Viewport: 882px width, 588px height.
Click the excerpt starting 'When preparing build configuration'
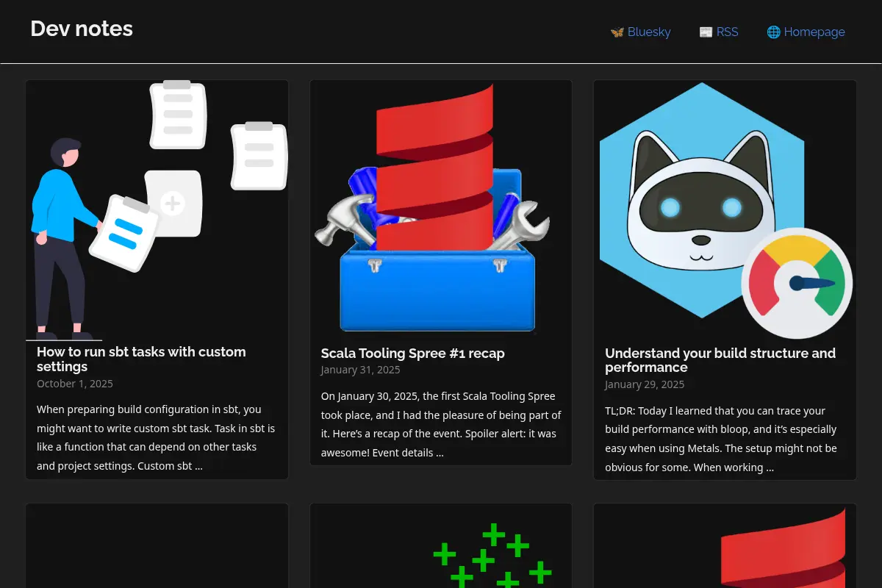(156, 437)
